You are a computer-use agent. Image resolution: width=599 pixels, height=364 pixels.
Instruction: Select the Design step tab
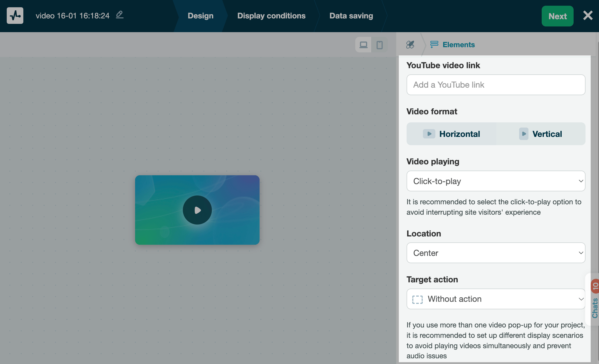click(x=200, y=16)
